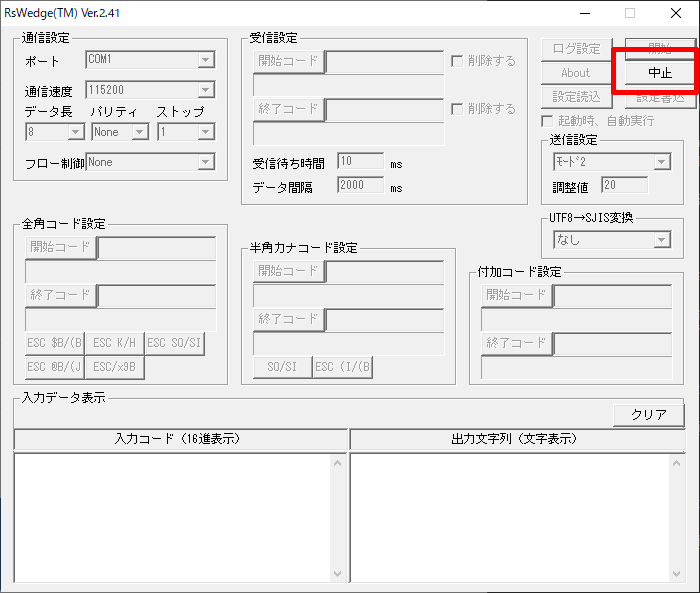Toggle 削除する checkbox for 受信設定 開始コード
This screenshot has height=593, width=700.
tap(457, 61)
